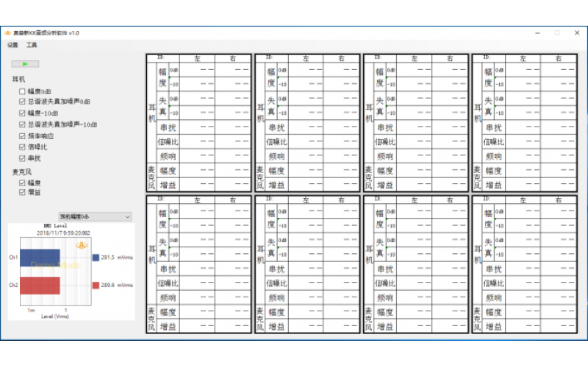Uncheck the 频率响应 checkbox
This screenshot has width=588, height=368.
(x=22, y=136)
